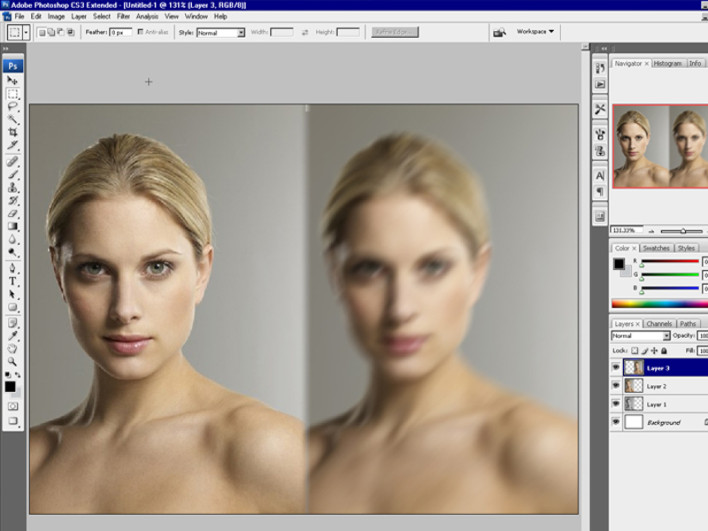Toggle Quick Mask mode
The width and height of the screenshot is (708, 531).
coord(13,406)
